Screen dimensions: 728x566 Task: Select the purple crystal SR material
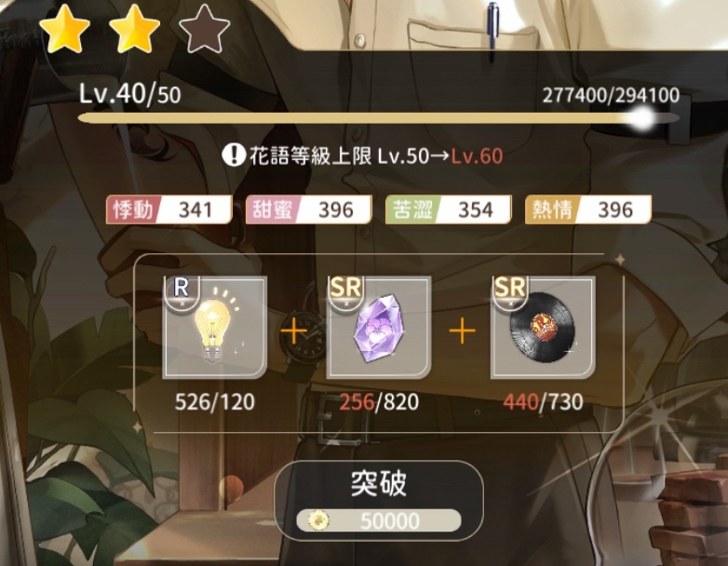[x=378, y=327]
